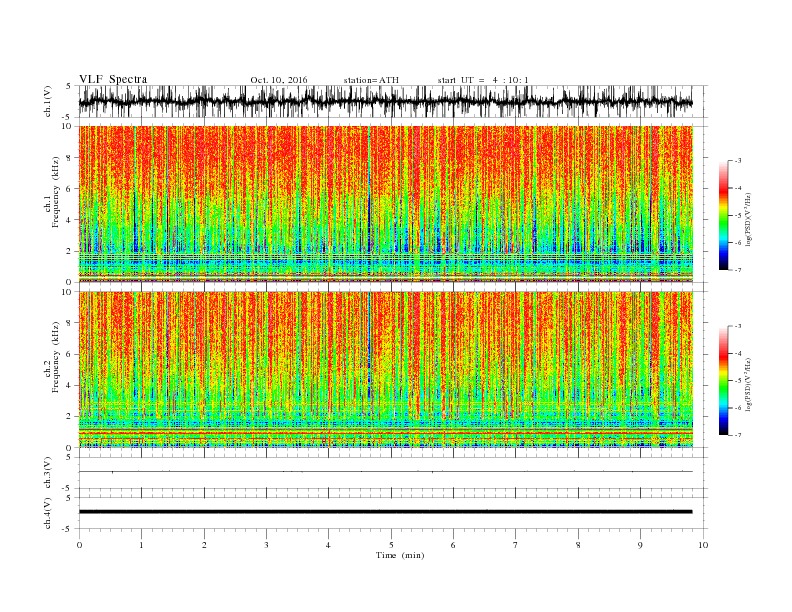Click the "6" kHz tick of ch.1 spectrogram

click(70, 189)
